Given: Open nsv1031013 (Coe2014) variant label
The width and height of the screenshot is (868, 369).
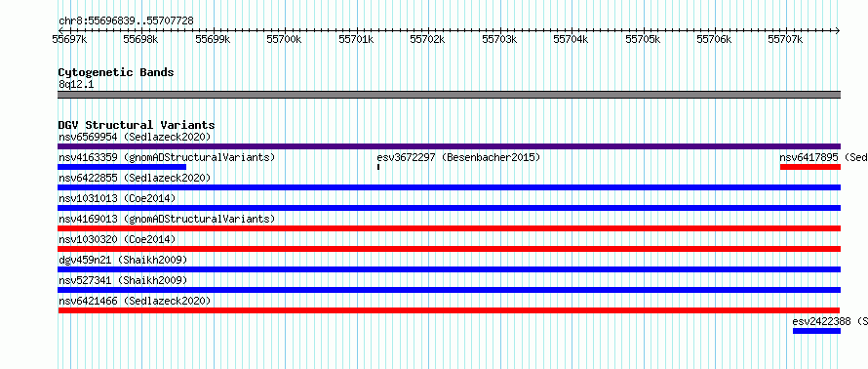Looking at the screenshot, I should click(x=117, y=198).
